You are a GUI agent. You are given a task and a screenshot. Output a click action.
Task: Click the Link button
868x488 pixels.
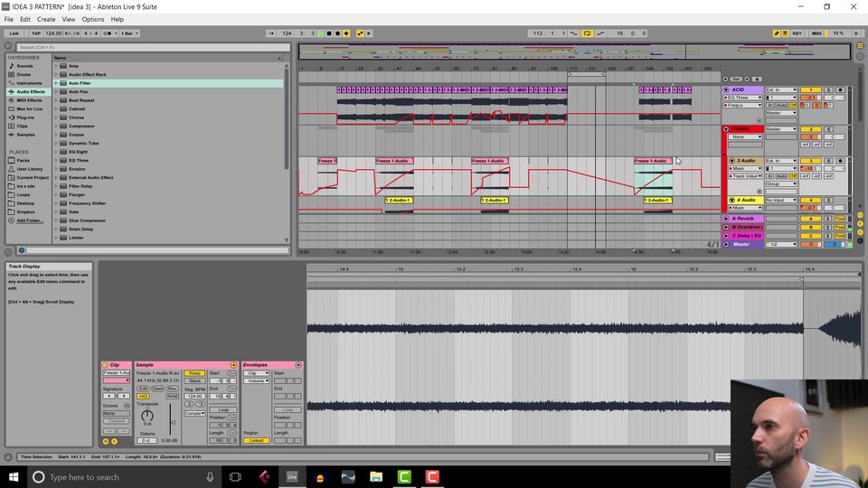coord(14,33)
